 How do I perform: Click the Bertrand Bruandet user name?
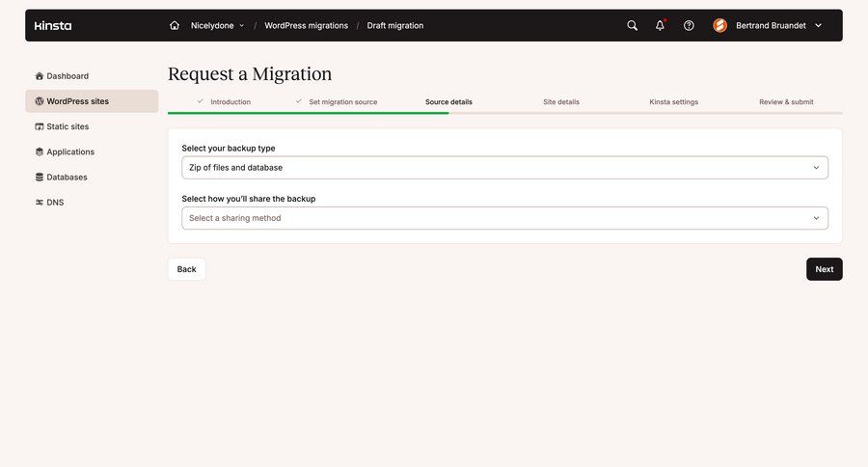coord(771,25)
